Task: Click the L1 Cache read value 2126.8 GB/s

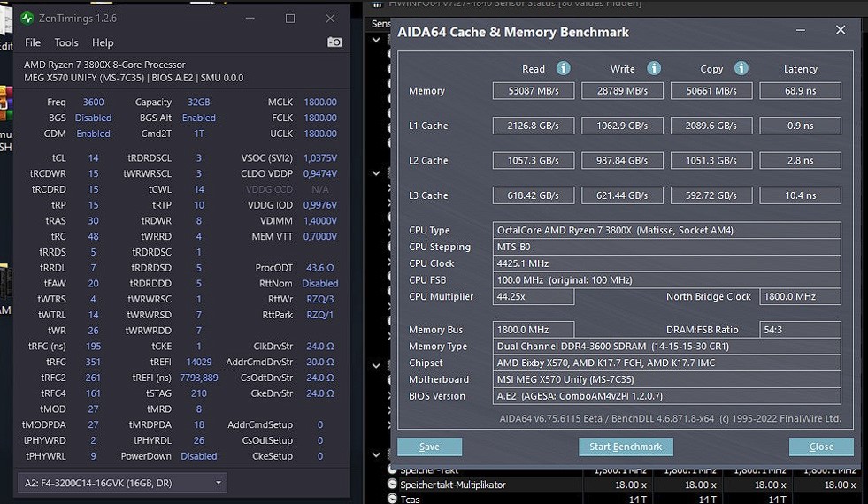Action: tap(534, 126)
